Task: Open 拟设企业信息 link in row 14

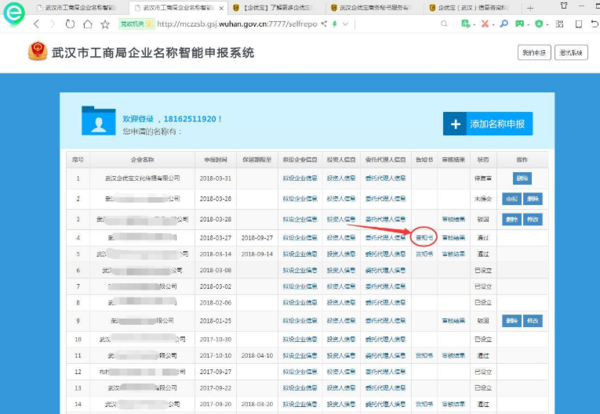Action: pyautogui.click(x=300, y=404)
